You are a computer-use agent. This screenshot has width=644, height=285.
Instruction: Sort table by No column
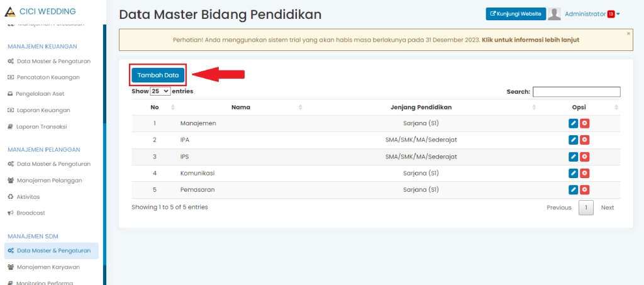pyautogui.click(x=154, y=107)
